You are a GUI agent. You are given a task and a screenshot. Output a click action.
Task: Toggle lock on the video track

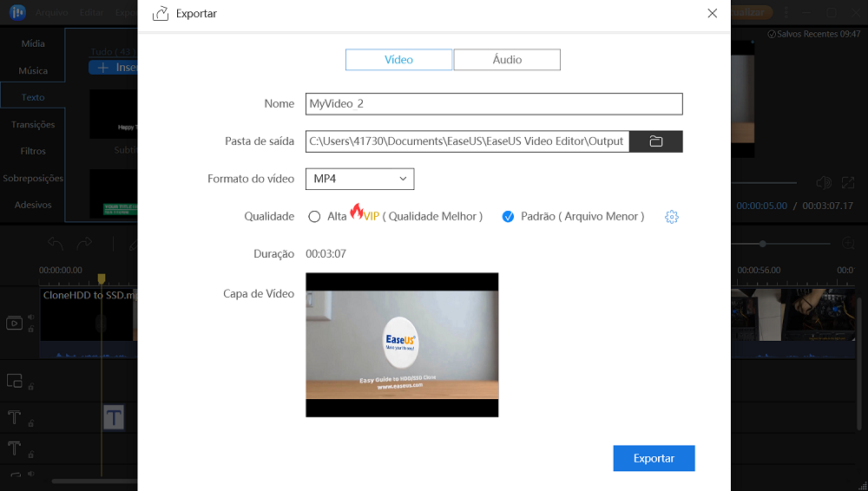[x=31, y=329]
